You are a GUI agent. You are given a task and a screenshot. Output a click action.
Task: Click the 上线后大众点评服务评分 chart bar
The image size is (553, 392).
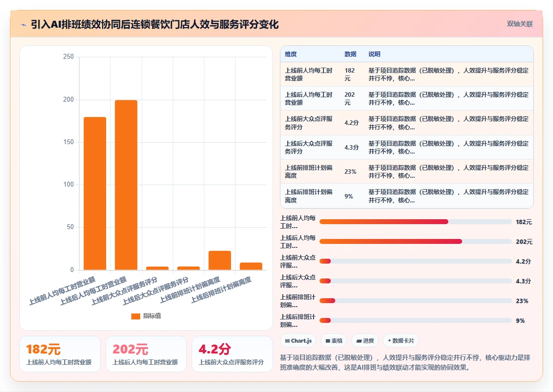click(188, 268)
